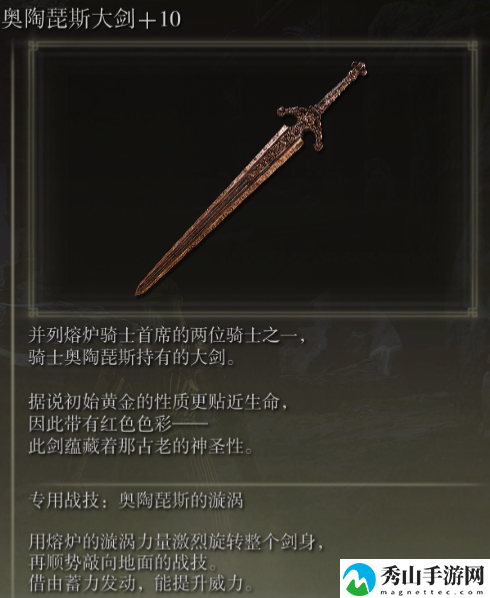490x598 pixels.
Task: Click the sword's pommel tip
Action: pyautogui.click(x=358, y=69)
